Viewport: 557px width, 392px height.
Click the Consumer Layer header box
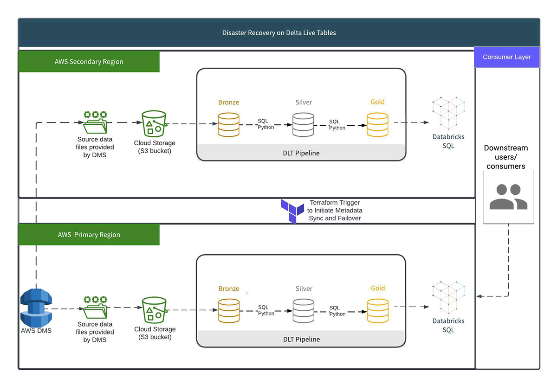(x=507, y=57)
